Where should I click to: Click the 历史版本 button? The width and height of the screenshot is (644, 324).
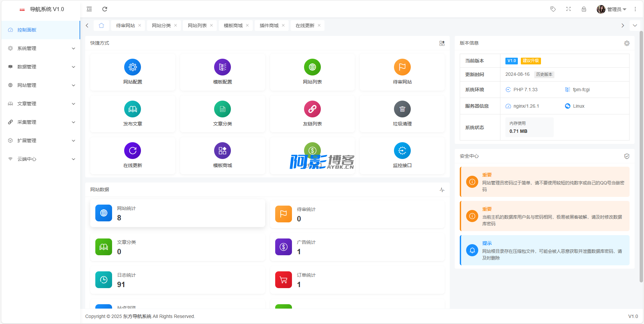click(544, 74)
